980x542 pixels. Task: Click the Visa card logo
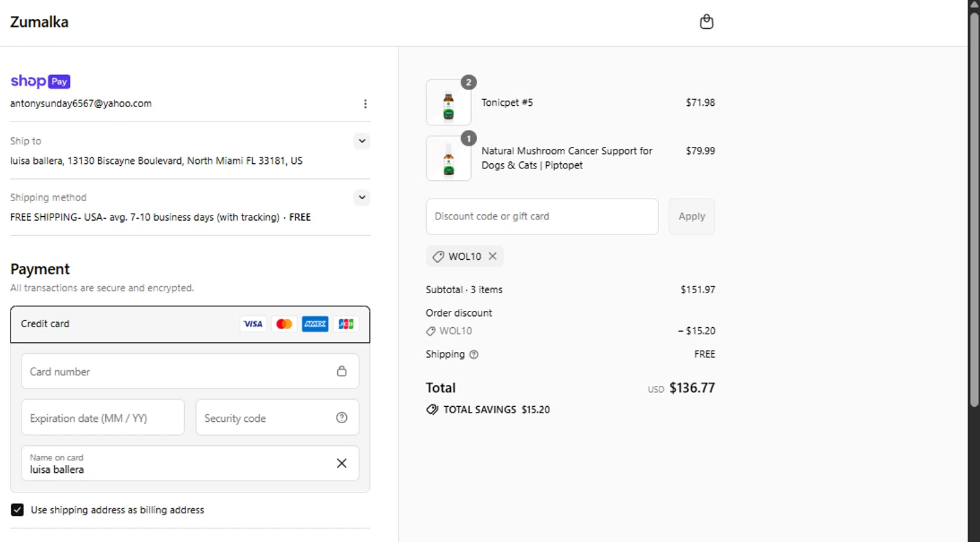point(253,324)
